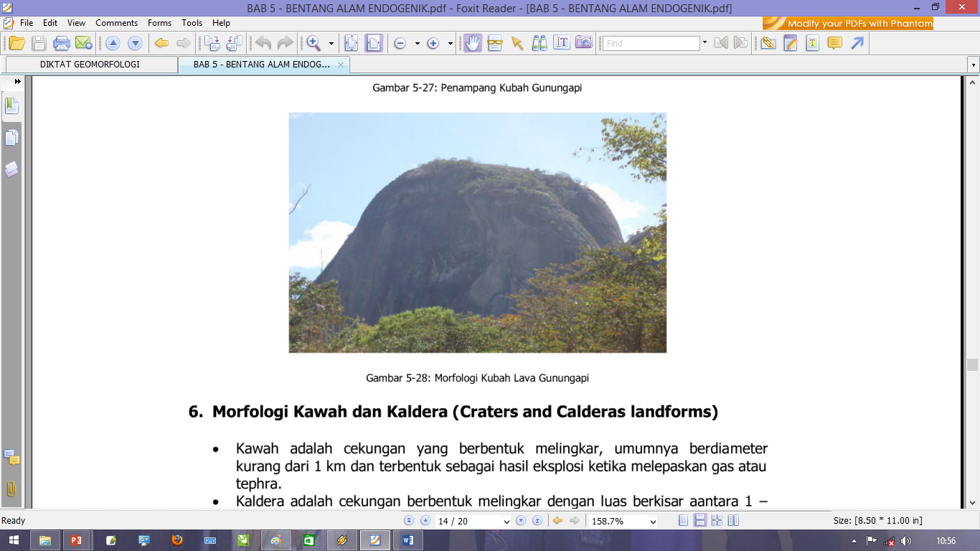The image size is (980, 551).
Task: Open the Layers panel icon
Action: click(11, 169)
